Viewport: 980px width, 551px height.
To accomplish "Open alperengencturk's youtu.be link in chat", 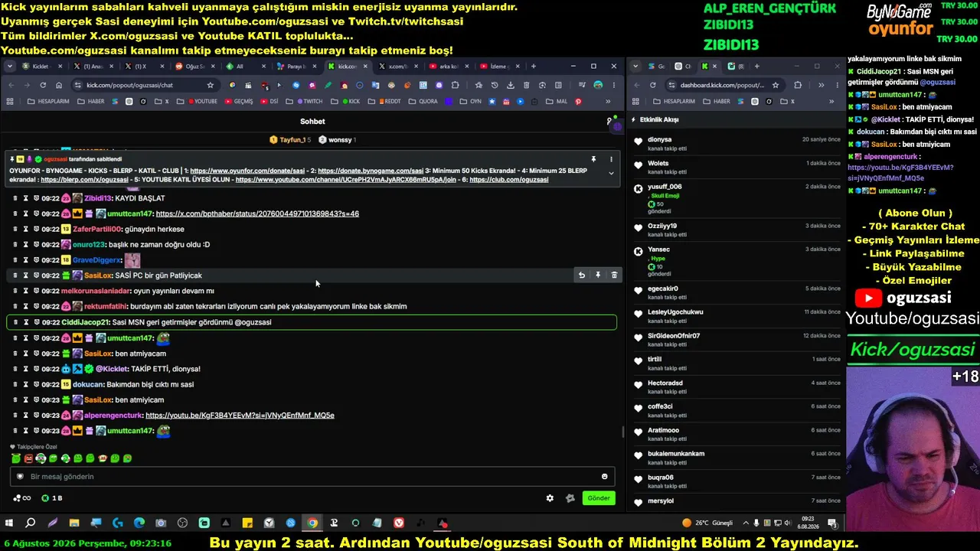I will pos(240,416).
